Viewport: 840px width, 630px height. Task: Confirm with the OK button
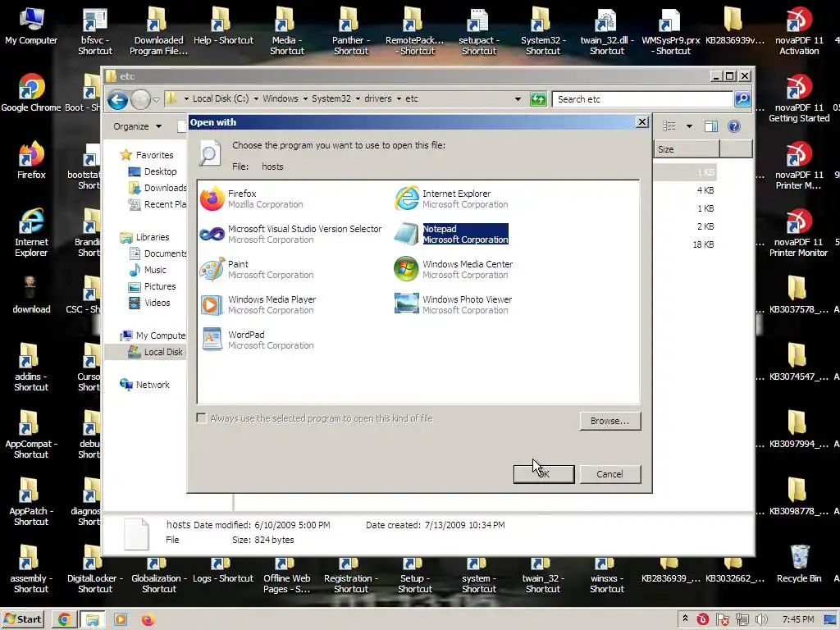pyautogui.click(x=544, y=474)
